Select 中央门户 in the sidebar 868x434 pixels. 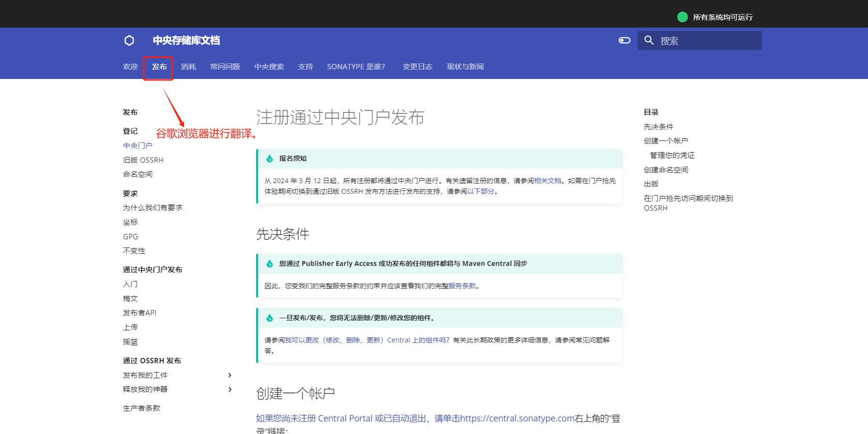coord(137,146)
